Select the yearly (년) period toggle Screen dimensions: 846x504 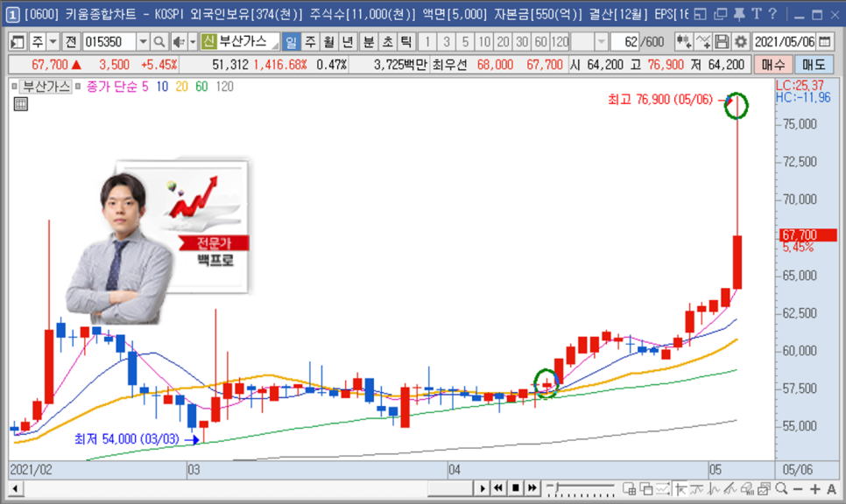(x=348, y=41)
